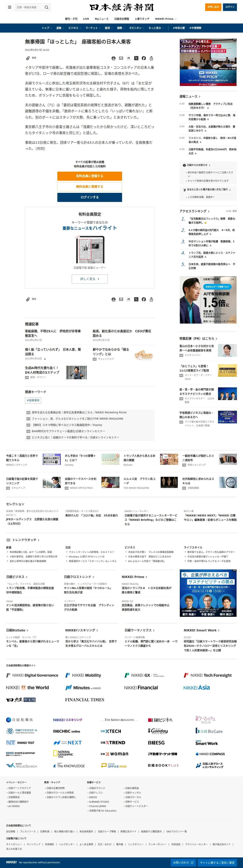Click the 無料会員に登録する button

[x=90, y=187]
